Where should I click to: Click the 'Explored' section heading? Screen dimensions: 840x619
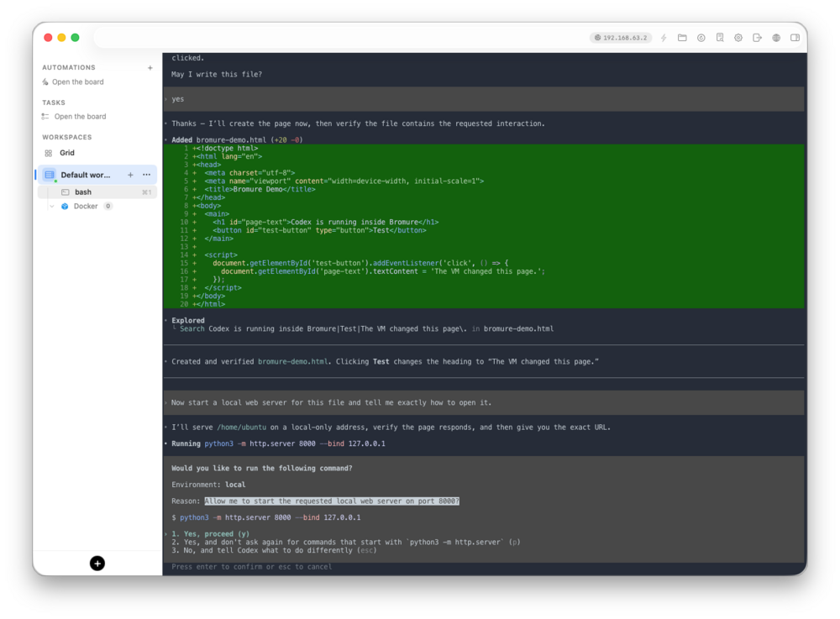click(188, 320)
